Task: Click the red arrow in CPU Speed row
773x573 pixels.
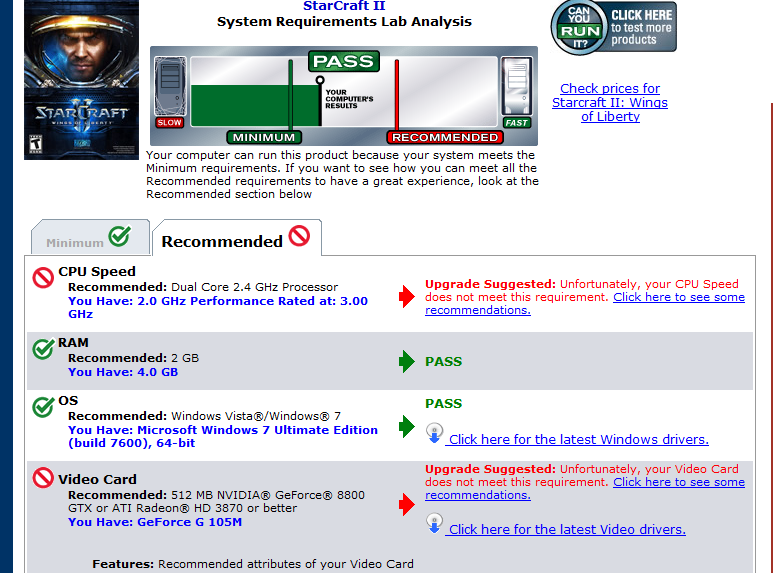Action: coord(407,296)
